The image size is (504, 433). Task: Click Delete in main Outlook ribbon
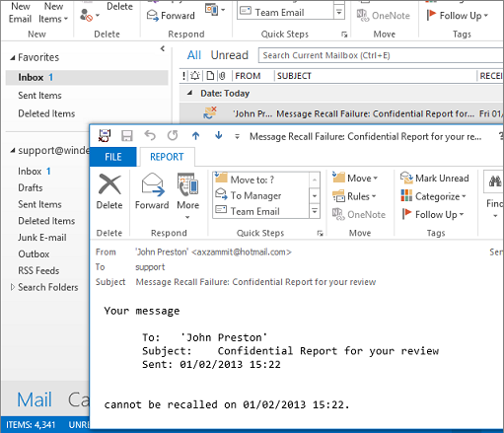click(x=119, y=7)
